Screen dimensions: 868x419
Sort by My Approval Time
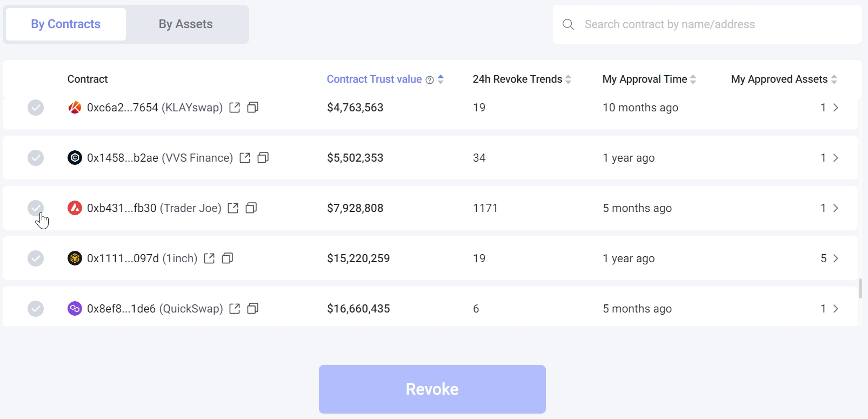[x=693, y=79]
